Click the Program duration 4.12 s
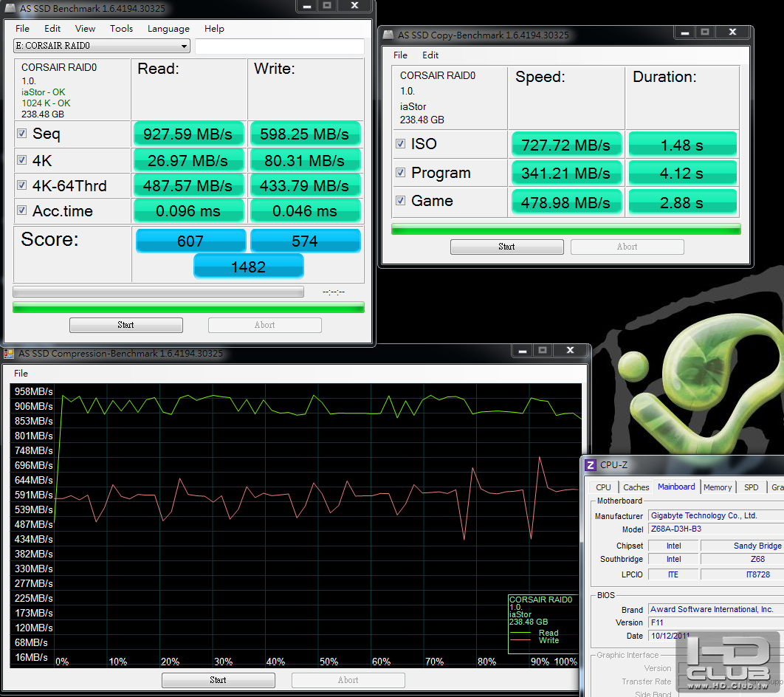The width and height of the screenshot is (784, 697). click(683, 173)
